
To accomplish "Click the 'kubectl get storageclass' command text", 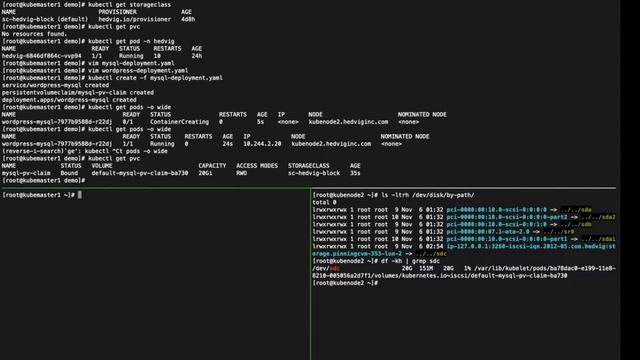I will 130,4.
